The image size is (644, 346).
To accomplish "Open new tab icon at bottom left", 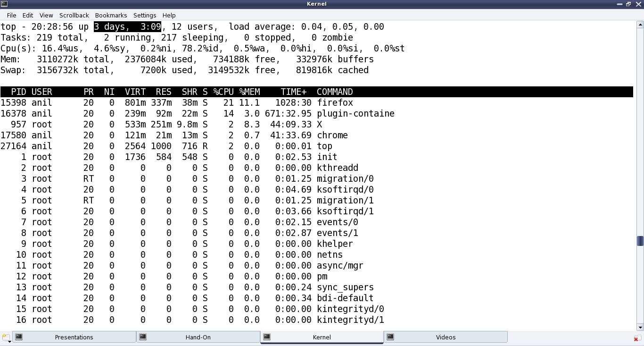I will tap(6, 338).
